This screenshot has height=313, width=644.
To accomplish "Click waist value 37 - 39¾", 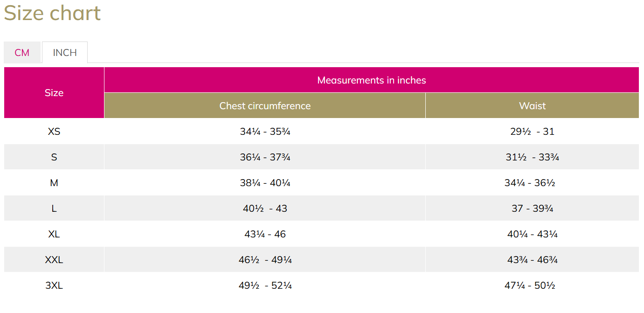I will pos(532,209).
